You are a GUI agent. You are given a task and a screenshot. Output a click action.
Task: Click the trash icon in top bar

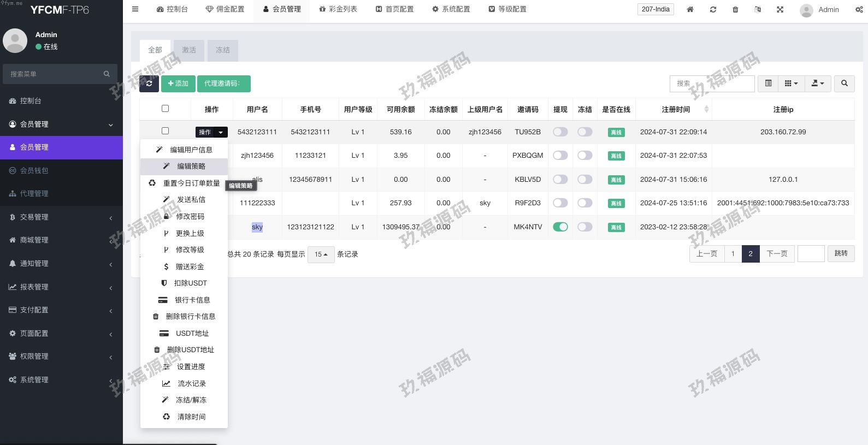(x=735, y=9)
